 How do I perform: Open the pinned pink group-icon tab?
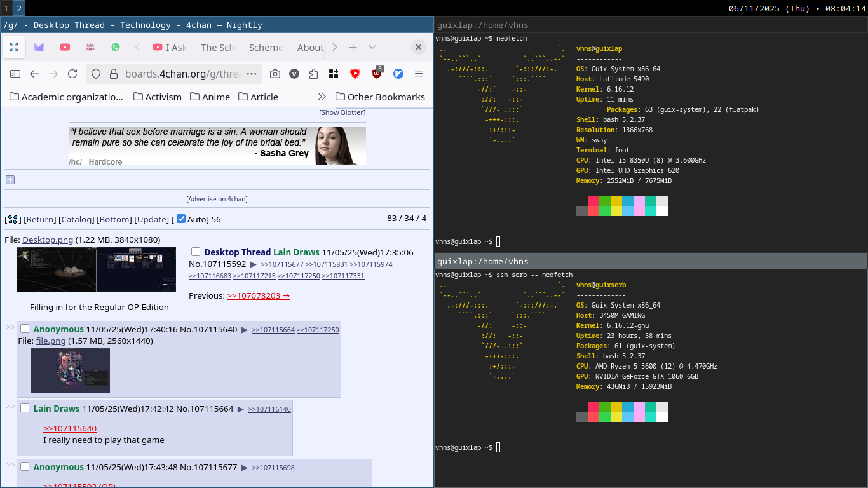pos(90,47)
